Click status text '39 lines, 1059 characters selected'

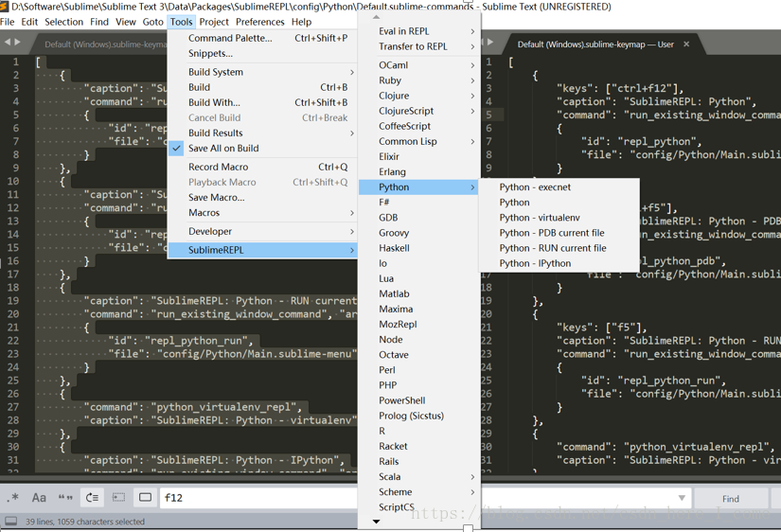[x=85, y=522]
